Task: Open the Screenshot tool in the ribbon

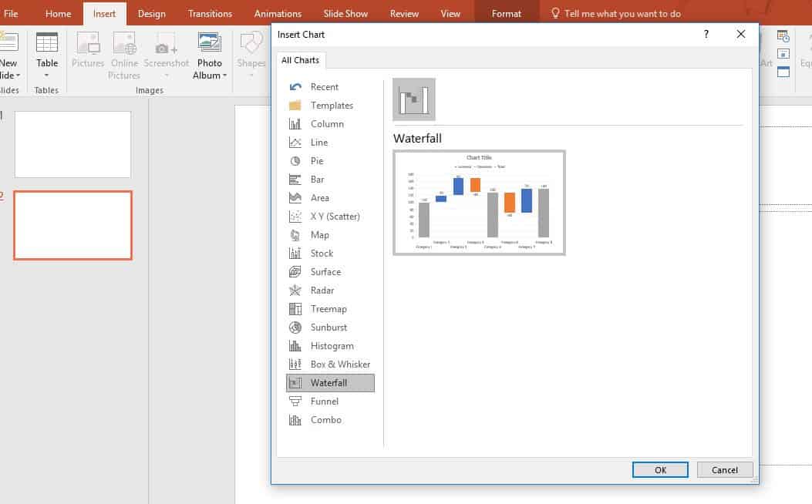Action: (167, 49)
